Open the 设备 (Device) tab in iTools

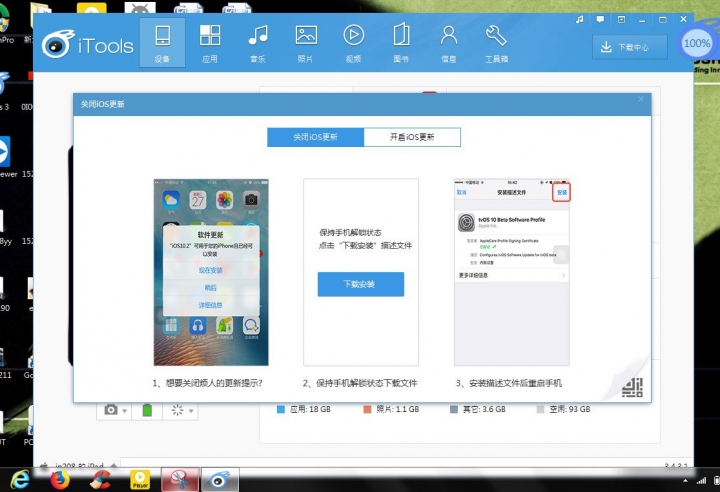[163, 43]
